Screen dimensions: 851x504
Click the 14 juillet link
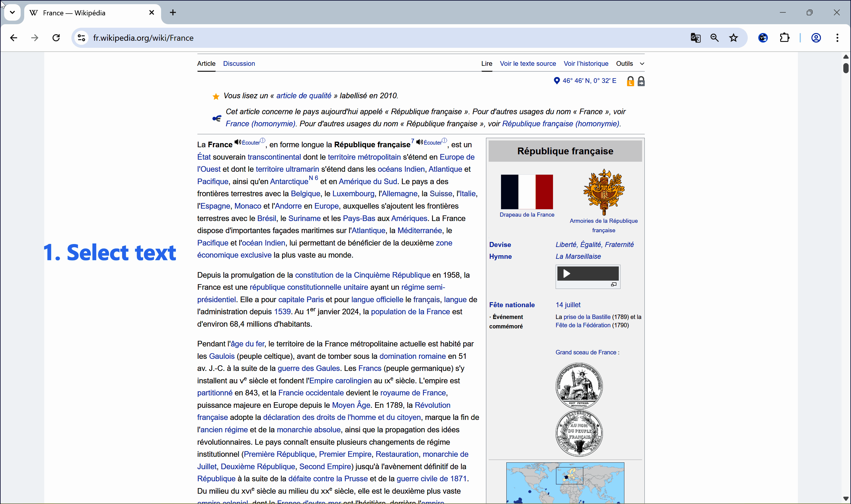tap(568, 305)
